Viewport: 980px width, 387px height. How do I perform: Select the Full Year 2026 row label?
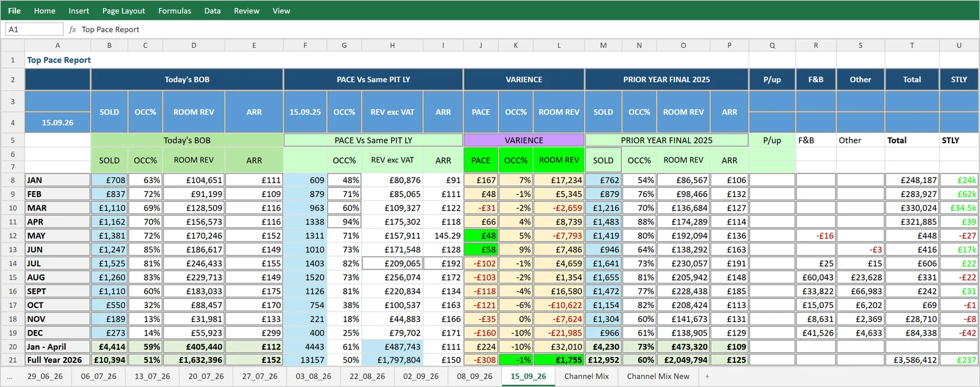(x=58, y=360)
